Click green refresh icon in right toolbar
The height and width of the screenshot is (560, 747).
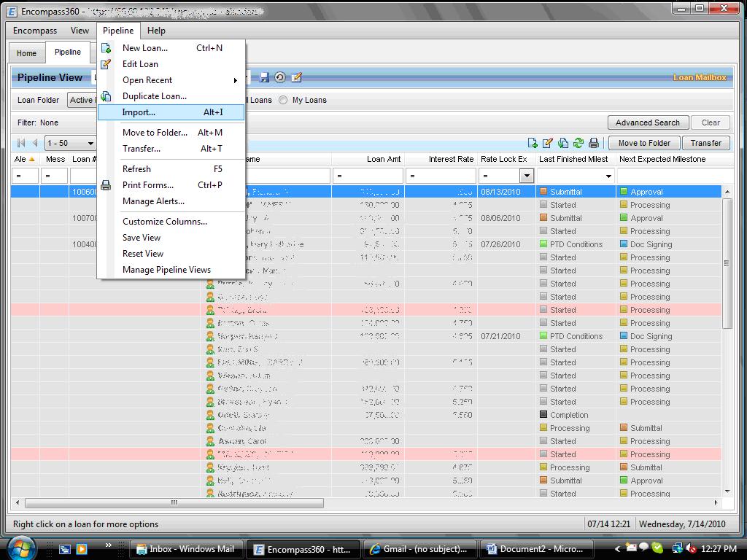tap(578, 143)
